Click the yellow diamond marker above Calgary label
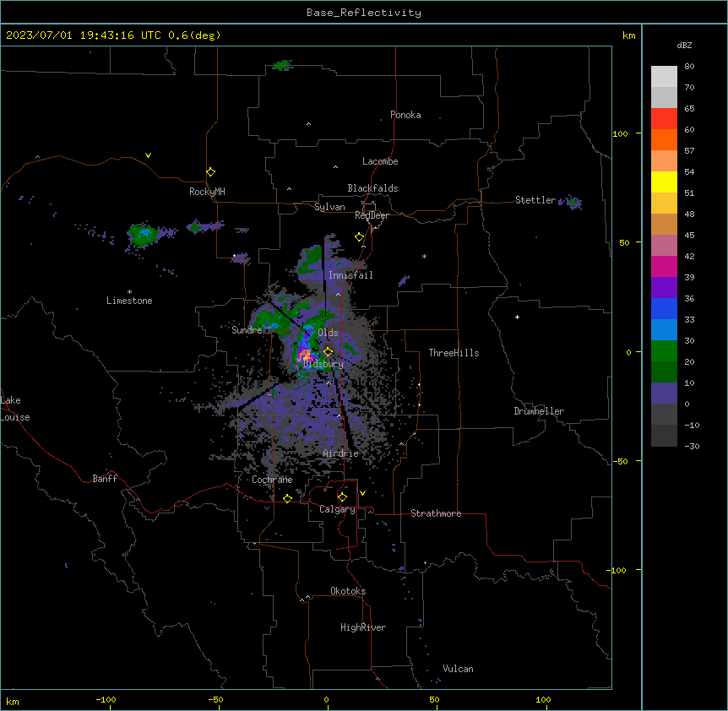728x711 pixels. 342,497
